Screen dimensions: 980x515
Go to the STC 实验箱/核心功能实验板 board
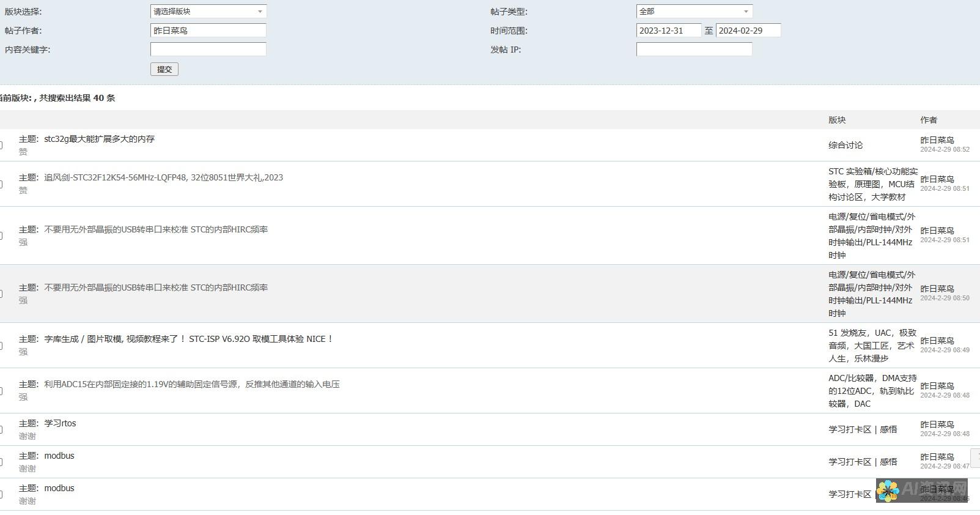click(x=873, y=184)
